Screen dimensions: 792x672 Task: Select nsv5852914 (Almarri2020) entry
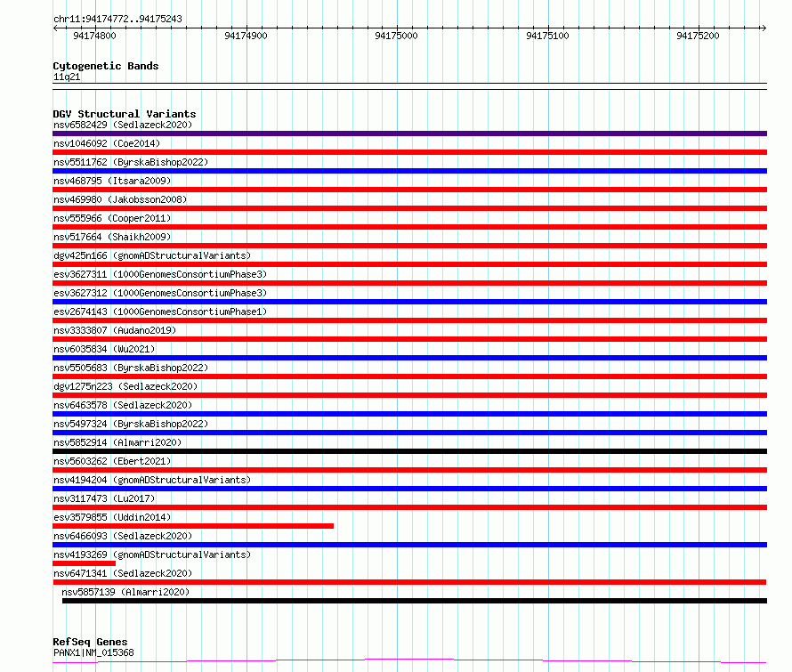pos(117,442)
